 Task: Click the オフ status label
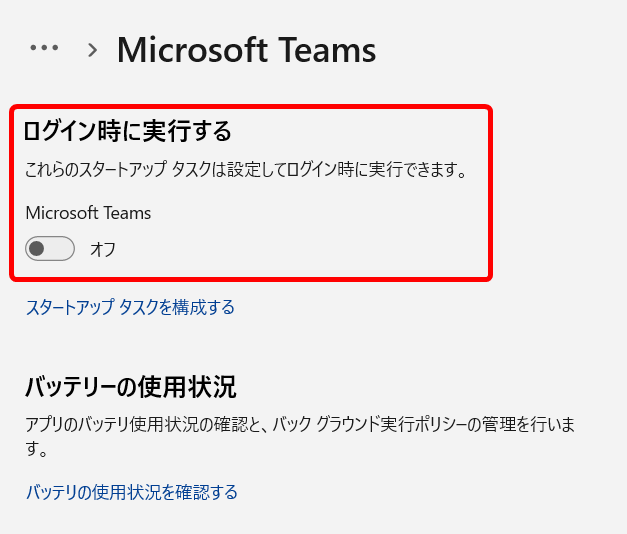[103, 249]
